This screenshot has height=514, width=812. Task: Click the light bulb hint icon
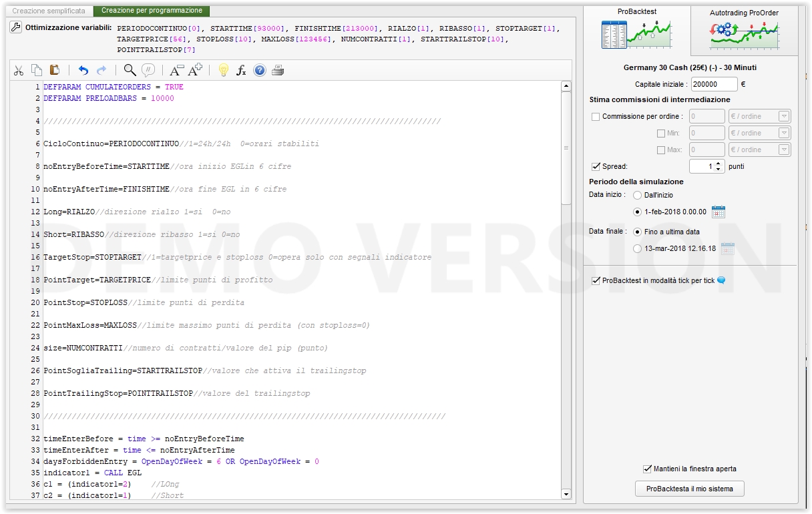(224, 70)
